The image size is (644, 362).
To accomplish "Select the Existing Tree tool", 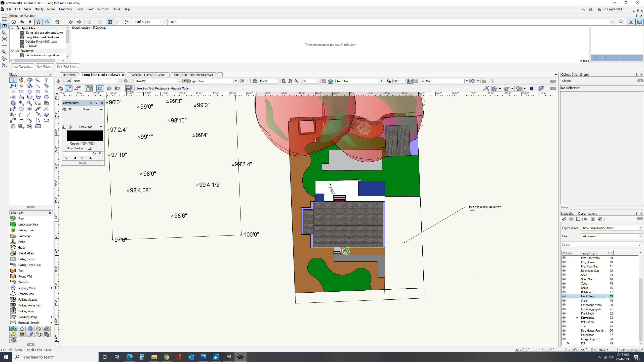I will coord(26,230).
